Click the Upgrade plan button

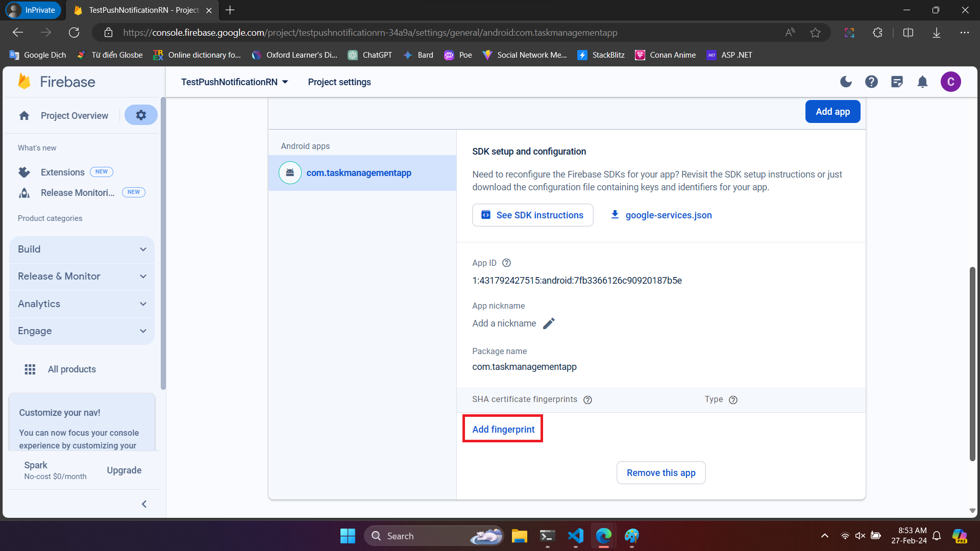(124, 470)
